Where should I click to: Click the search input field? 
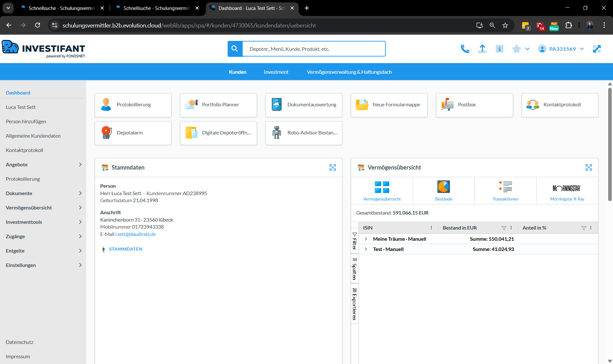[314, 49]
